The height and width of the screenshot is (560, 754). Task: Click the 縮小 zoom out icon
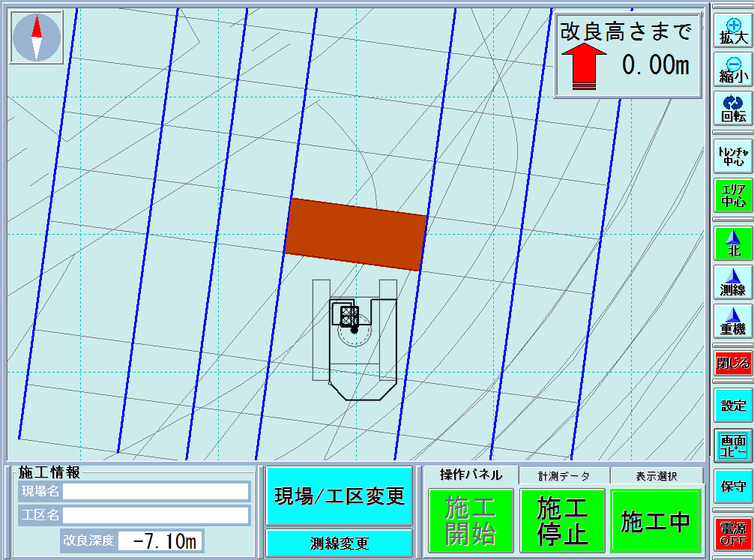pos(733,70)
